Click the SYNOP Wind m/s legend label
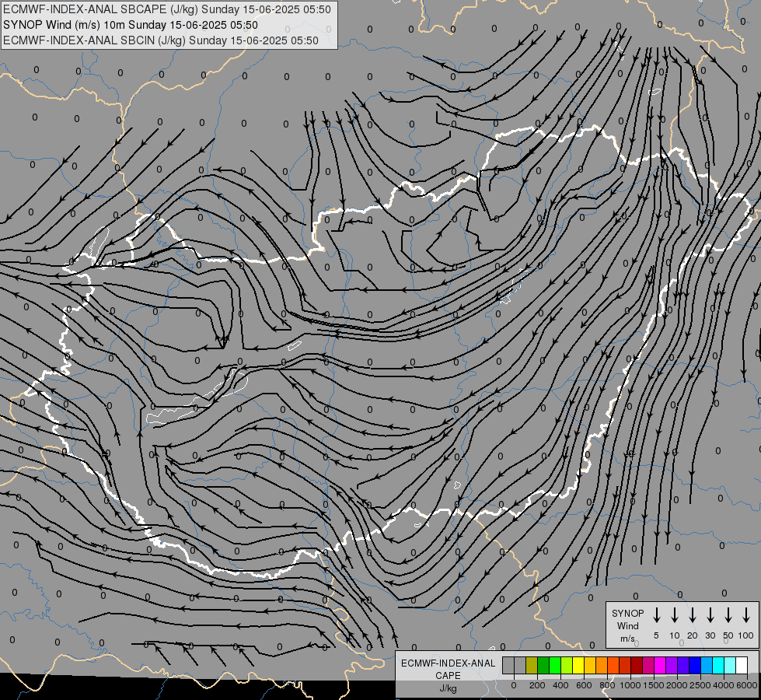The height and width of the screenshot is (700, 761). click(x=627, y=625)
